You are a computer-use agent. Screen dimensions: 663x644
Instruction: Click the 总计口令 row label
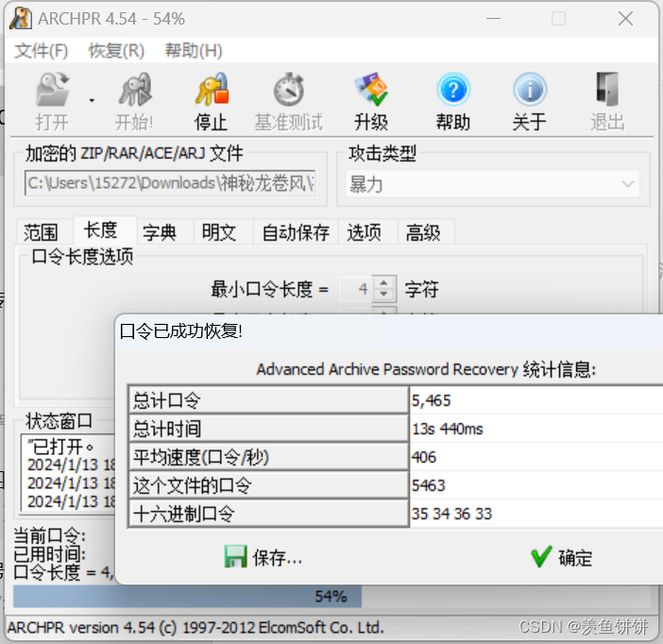click(268, 400)
